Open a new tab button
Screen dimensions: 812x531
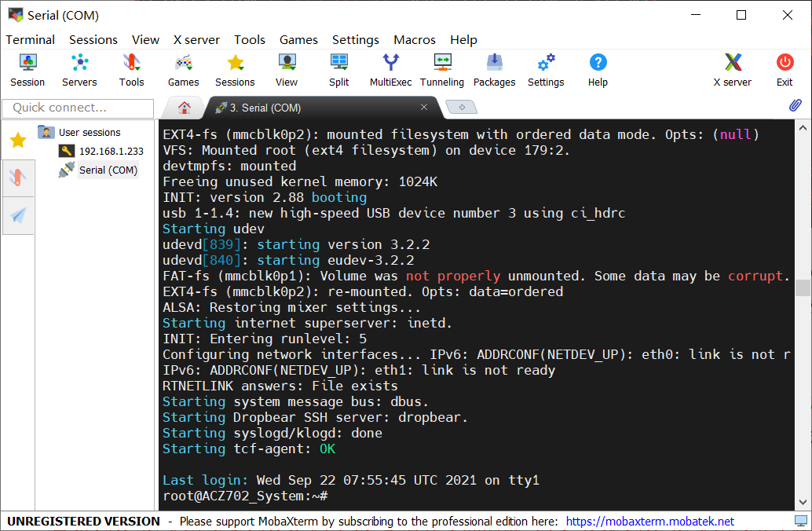[461, 107]
